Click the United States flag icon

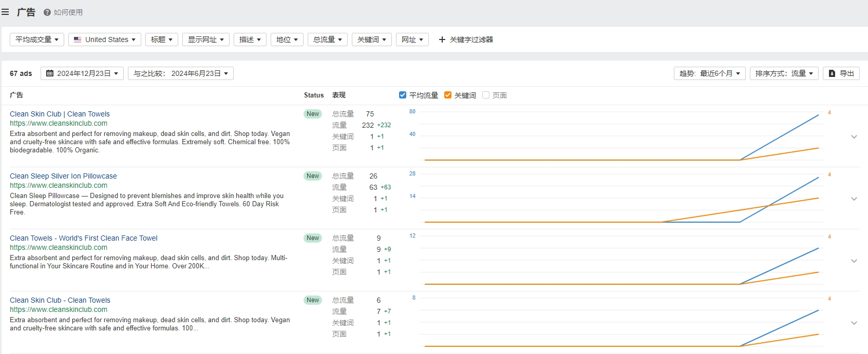pos(78,40)
